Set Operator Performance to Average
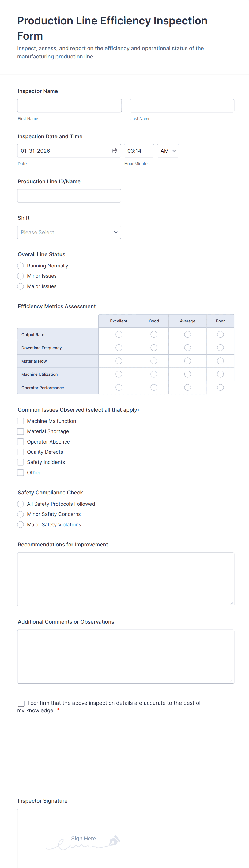Image resolution: width=249 pixels, height=868 pixels. pyautogui.click(x=188, y=388)
